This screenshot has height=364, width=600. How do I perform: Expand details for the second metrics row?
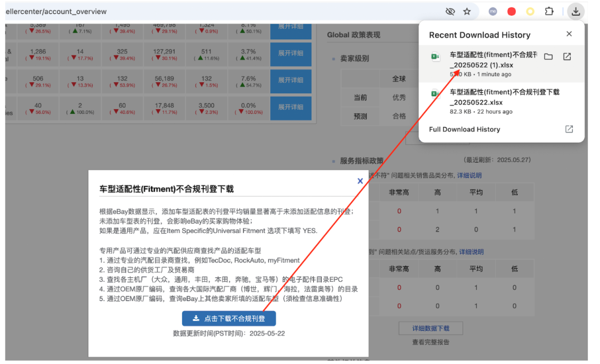point(291,54)
